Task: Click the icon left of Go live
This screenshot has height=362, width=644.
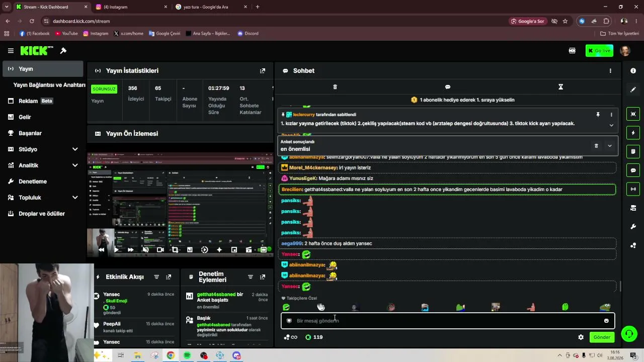Action: point(572,51)
